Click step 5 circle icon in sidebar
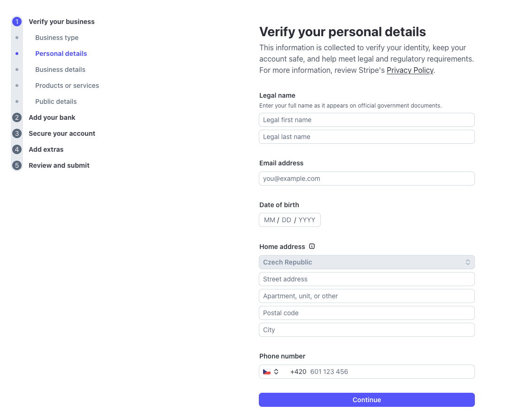 (x=17, y=165)
